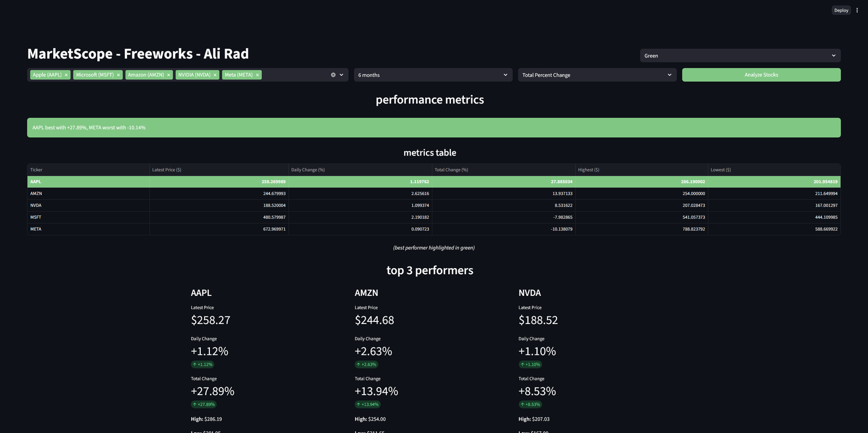Click the NVDA top performer card heading
This screenshot has width=868, height=433.
[x=529, y=293]
